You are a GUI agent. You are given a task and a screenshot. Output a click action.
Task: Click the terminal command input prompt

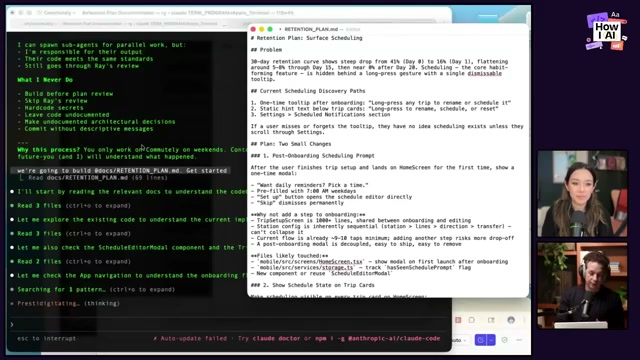tap(229, 324)
